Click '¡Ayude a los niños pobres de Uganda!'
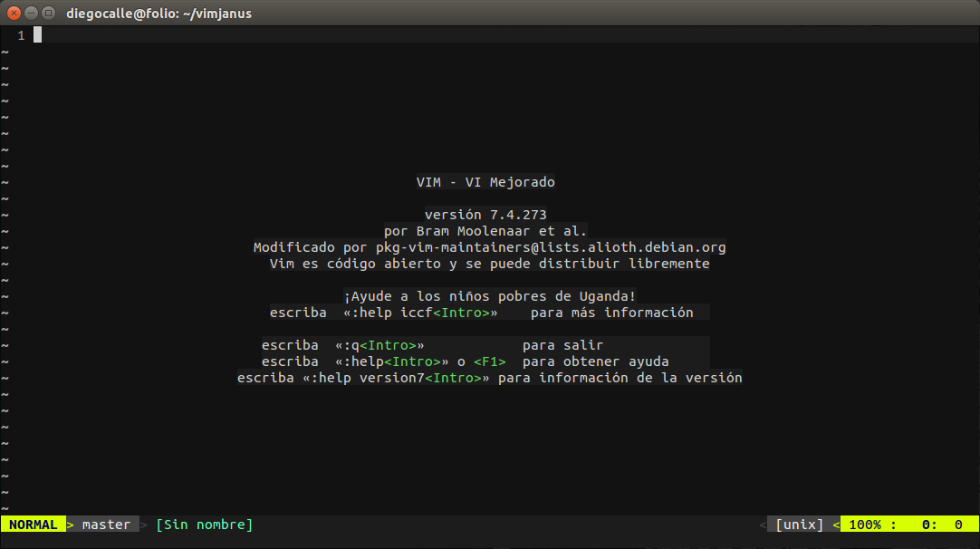 (489, 295)
